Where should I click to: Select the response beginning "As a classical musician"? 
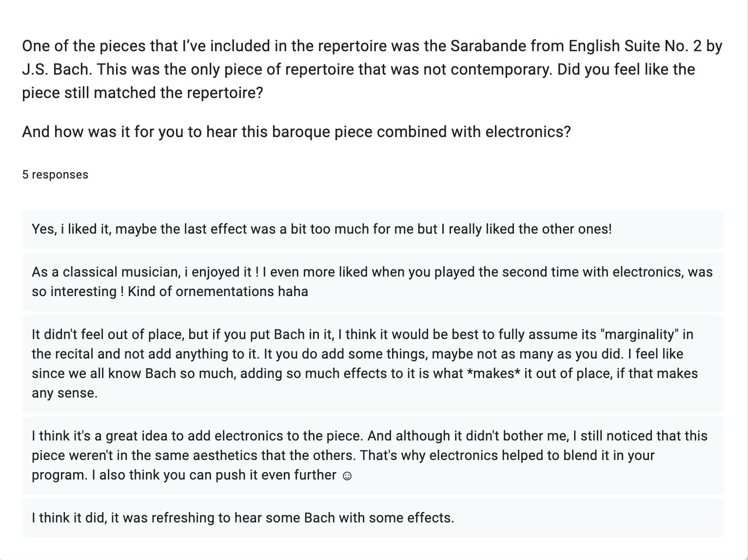(372, 281)
